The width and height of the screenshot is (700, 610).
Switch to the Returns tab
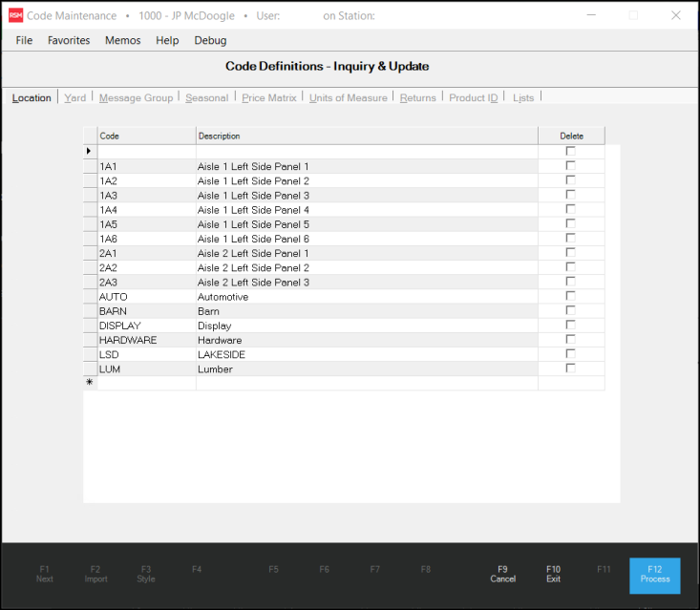[418, 97]
